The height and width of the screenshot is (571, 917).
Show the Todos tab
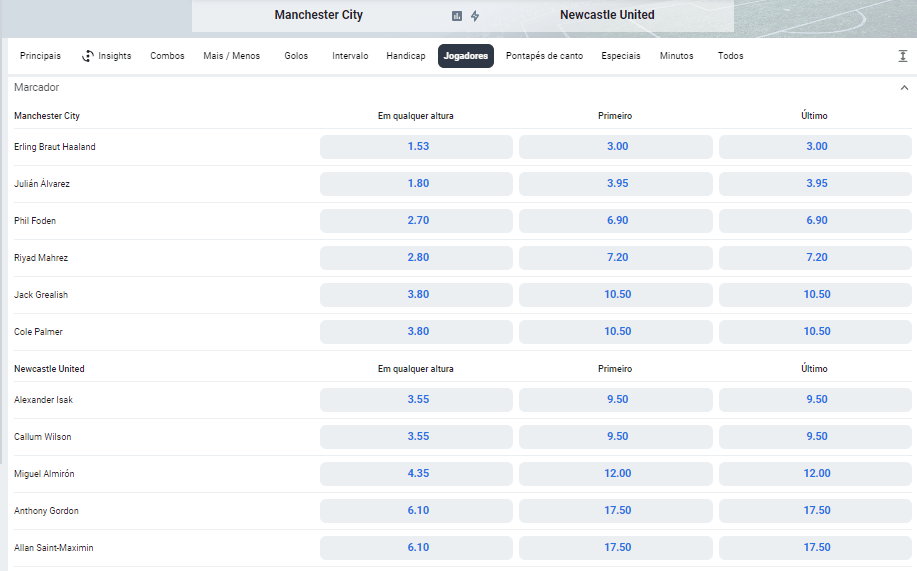730,56
